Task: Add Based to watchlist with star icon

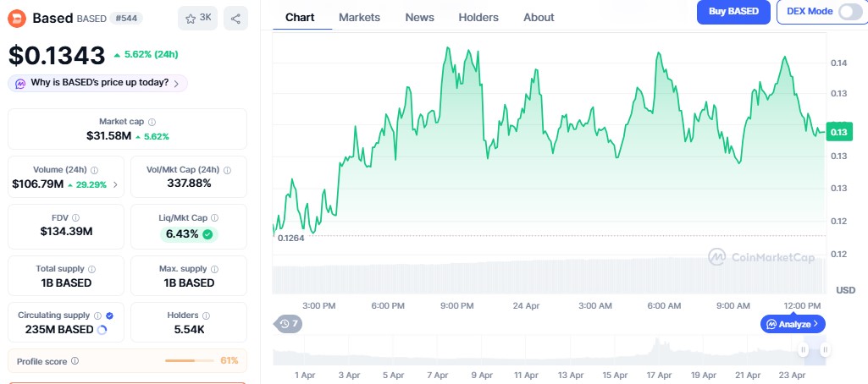Action: click(x=191, y=19)
